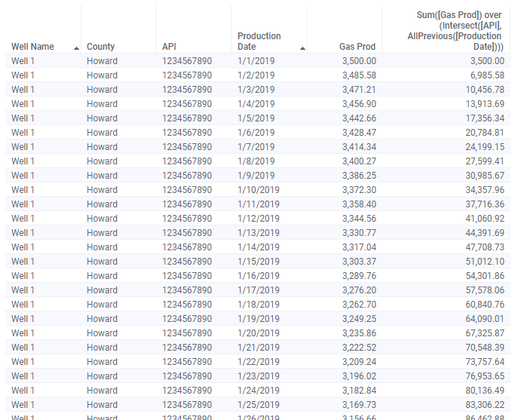This screenshot has width=521, height=420.
Task: Select cumulative sum cell 20,784.81
Action: pos(485,132)
